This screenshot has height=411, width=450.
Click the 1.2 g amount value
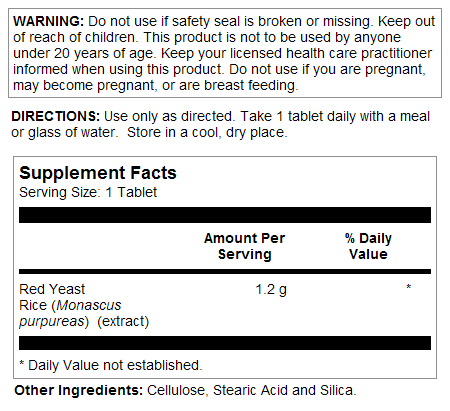pos(271,289)
